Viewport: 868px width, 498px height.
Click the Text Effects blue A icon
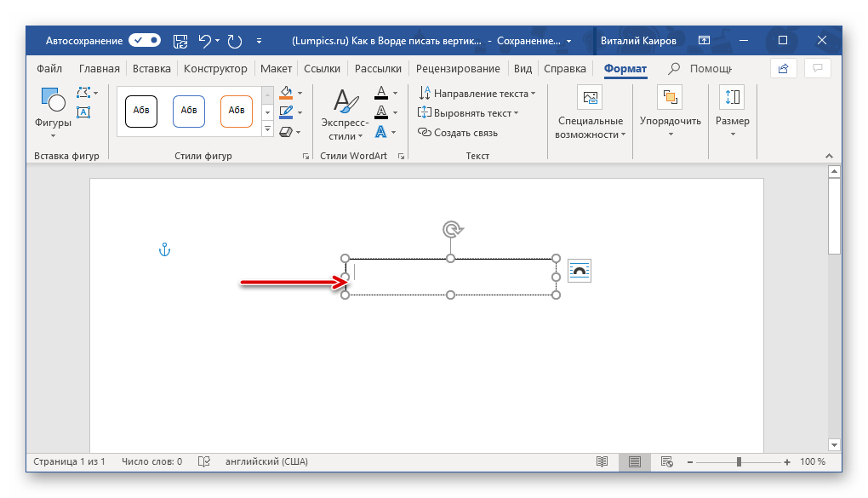[381, 132]
